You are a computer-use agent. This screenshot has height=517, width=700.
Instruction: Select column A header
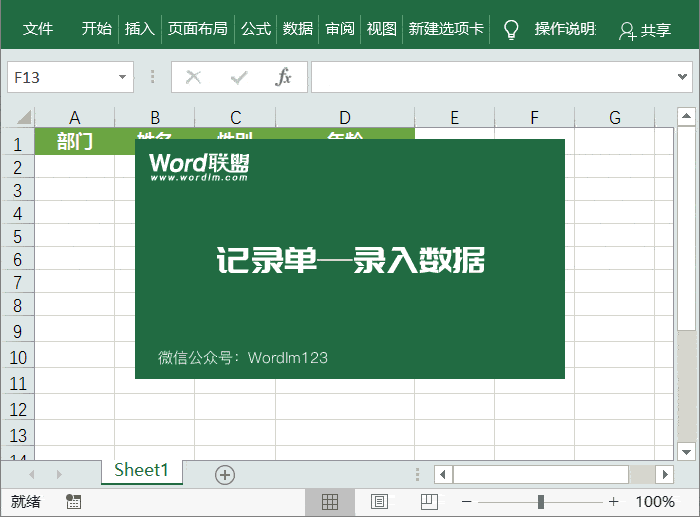[75, 117]
